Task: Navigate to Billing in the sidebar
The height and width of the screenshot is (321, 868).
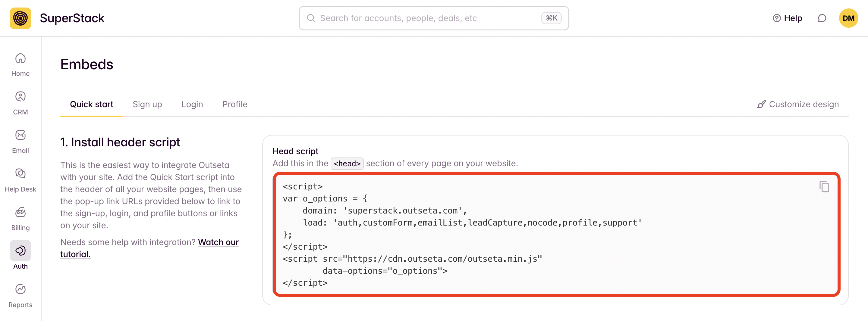Action: (20, 219)
